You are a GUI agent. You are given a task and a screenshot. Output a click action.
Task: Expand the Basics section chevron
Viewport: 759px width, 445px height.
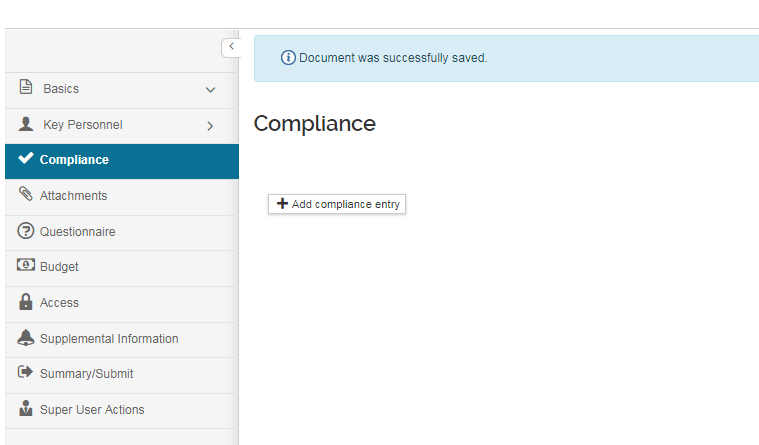click(x=210, y=90)
